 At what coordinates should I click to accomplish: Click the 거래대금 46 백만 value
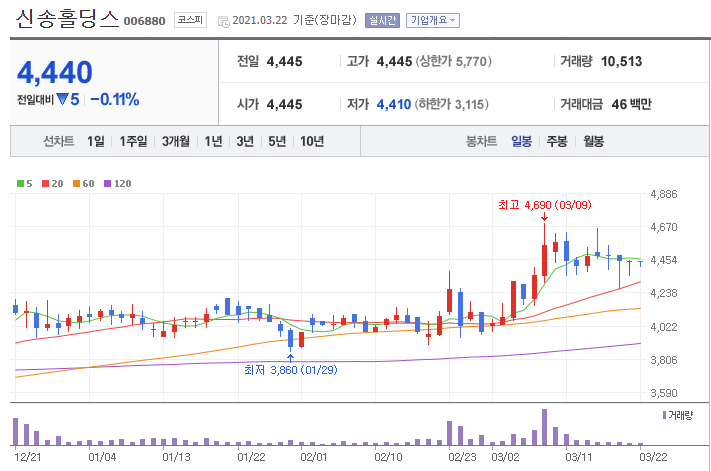[631, 105]
